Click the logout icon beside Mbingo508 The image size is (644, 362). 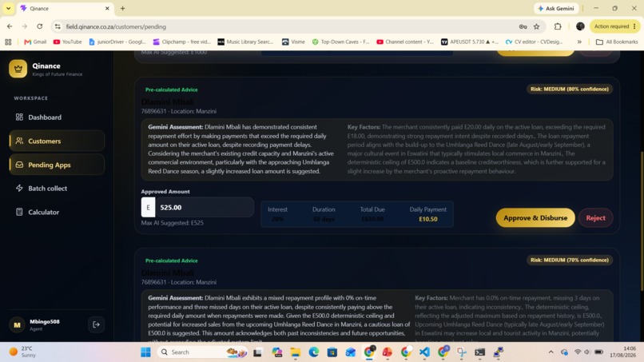(96, 324)
